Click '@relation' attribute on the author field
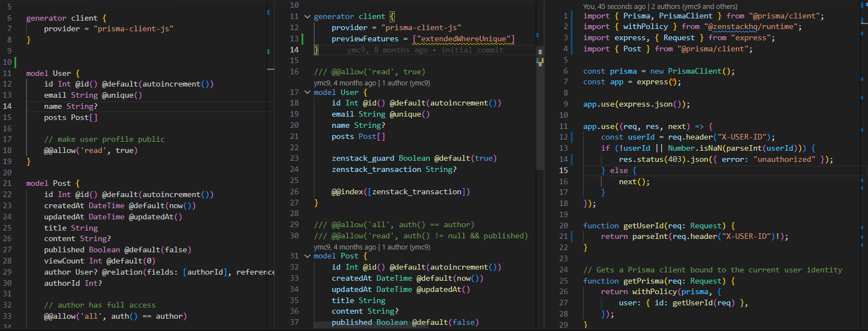The height and width of the screenshot is (331, 868). coord(122,272)
